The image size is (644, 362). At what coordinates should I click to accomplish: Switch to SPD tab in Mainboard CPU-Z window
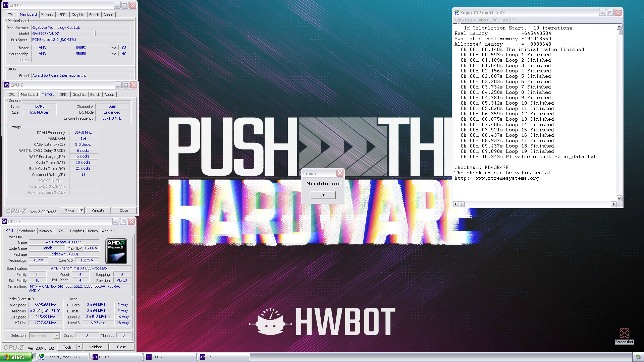tap(62, 15)
